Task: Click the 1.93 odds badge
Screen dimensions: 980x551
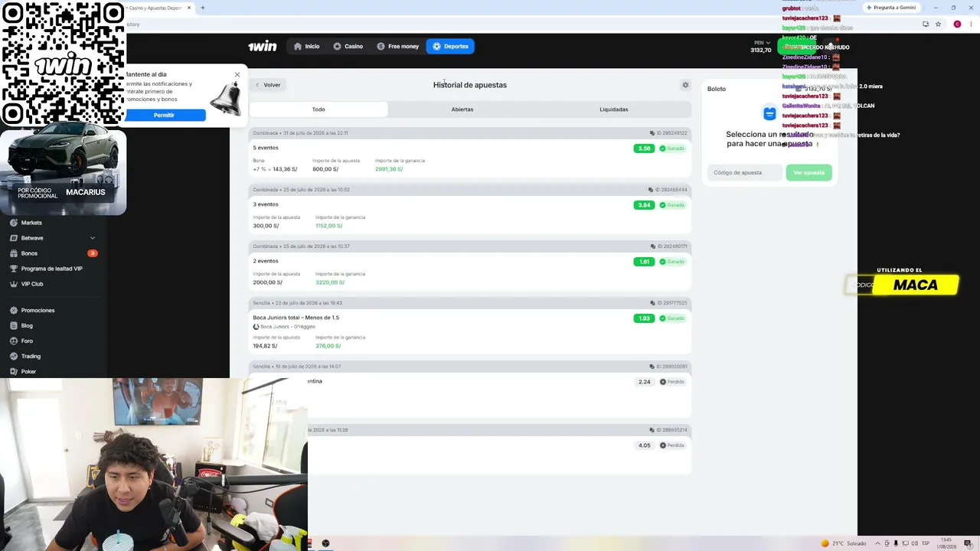Action: click(644, 318)
